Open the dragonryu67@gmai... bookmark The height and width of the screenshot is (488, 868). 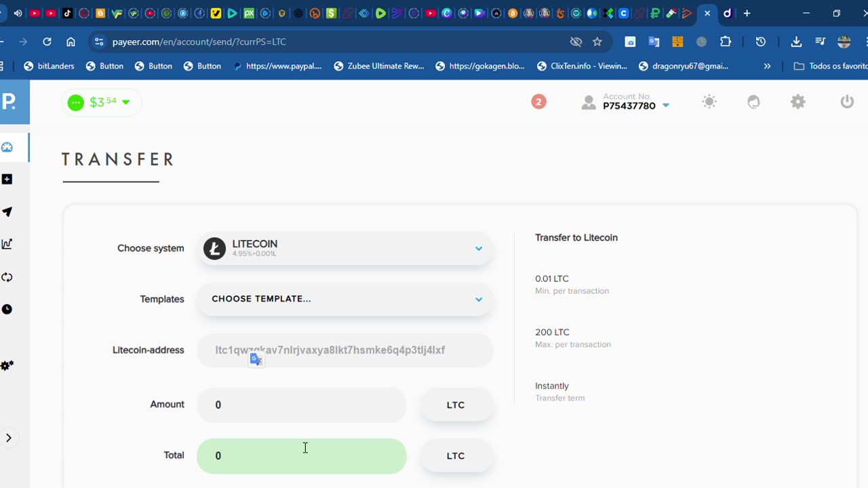(683, 66)
